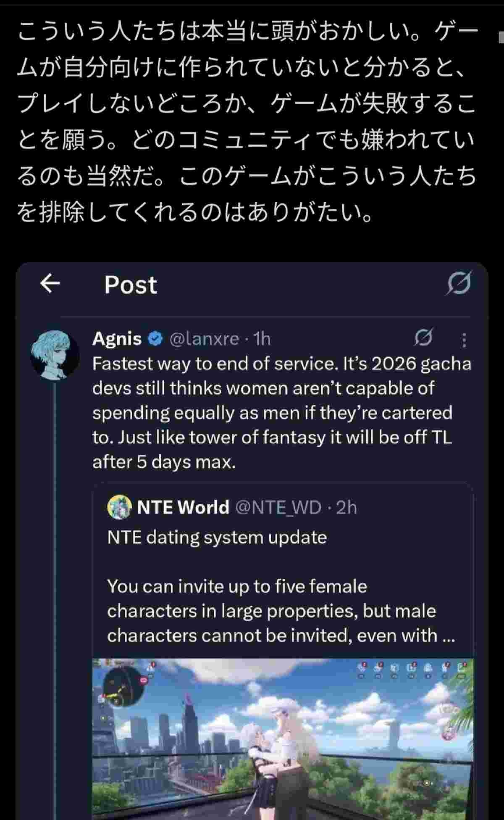Open the @NTE_WD handle link
The image size is (504, 820).
(278, 507)
